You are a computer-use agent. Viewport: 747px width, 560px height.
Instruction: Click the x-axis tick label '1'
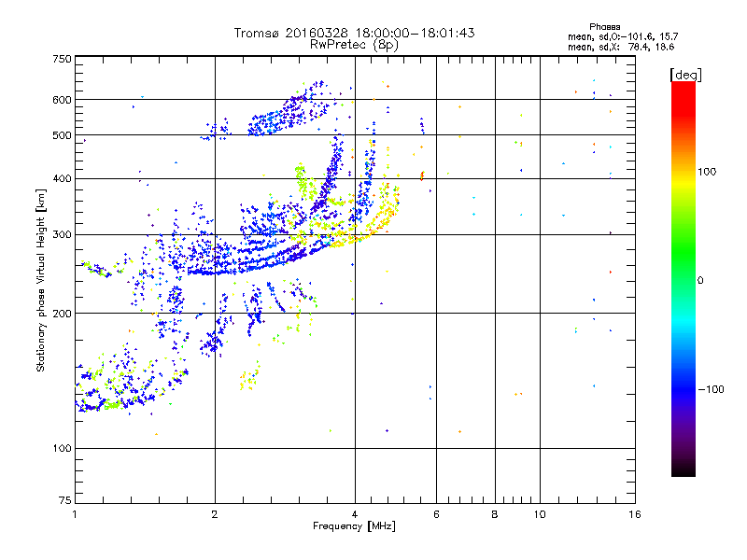[x=75, y=514]
